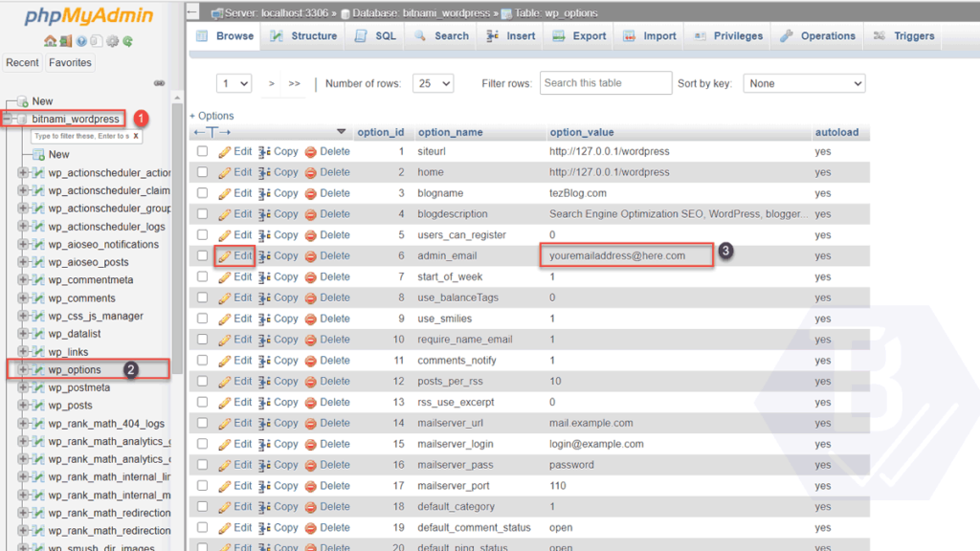This screenshot has height=551, width=980.
Task: Open the Number of rows dropdown showing 25
Action: click(x=433, y=83)
